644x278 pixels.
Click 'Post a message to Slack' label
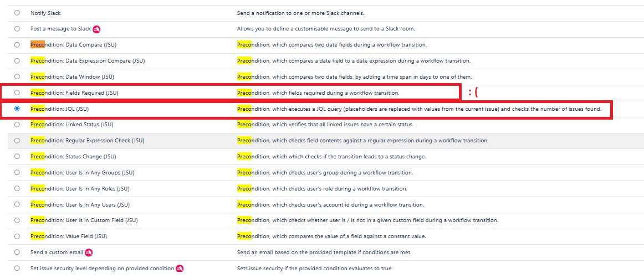point(61,29)
